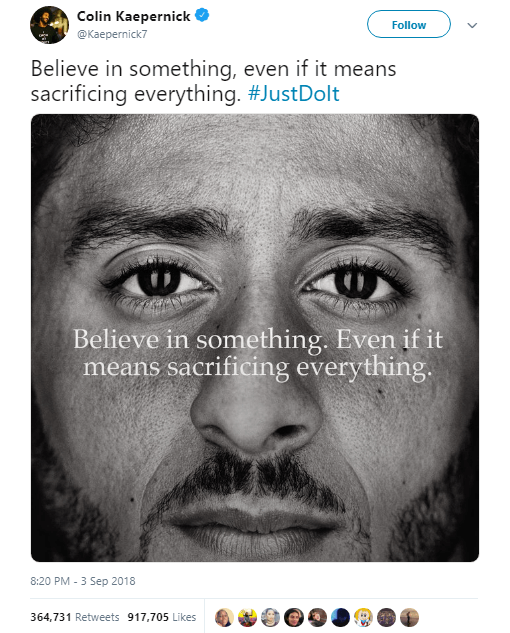Viewport: 510px width, 633px height.
Task: Open the tweet timestamp 3 Sep 2018
Action: coord(83,581)
